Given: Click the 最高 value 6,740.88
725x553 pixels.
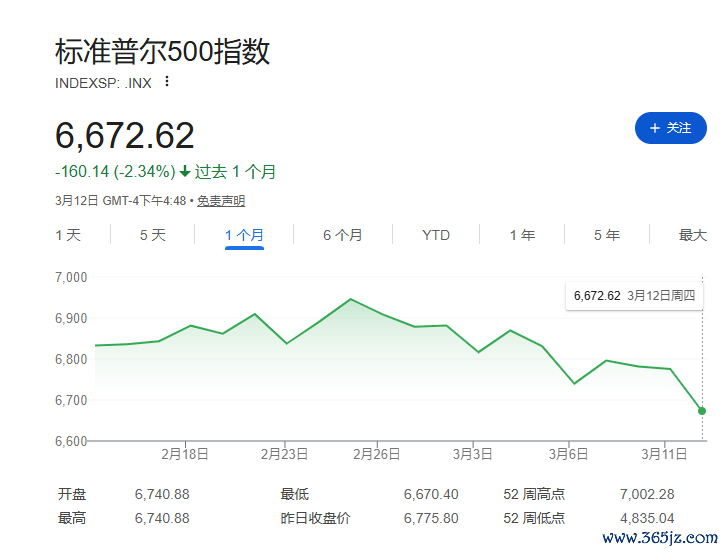Looking at the screenshot, I should pos(162,518).
